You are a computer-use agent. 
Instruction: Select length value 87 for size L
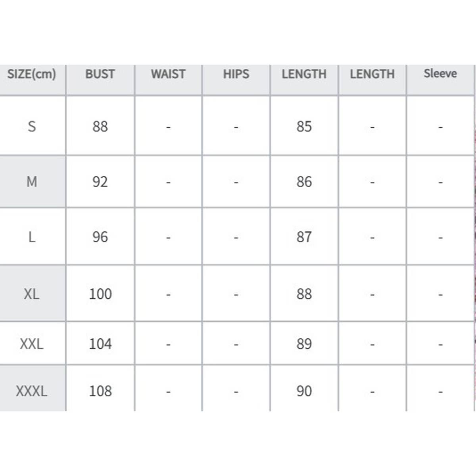click(x=304, y=237)
